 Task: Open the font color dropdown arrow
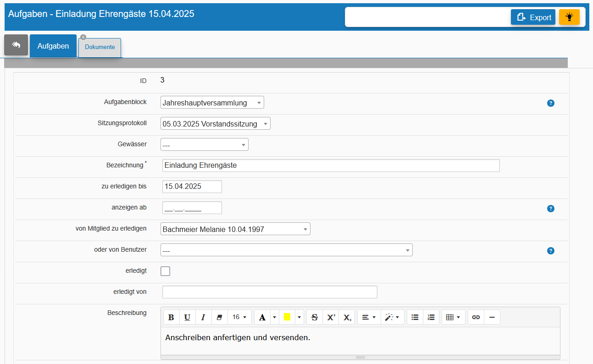click(x=275, y=317)
